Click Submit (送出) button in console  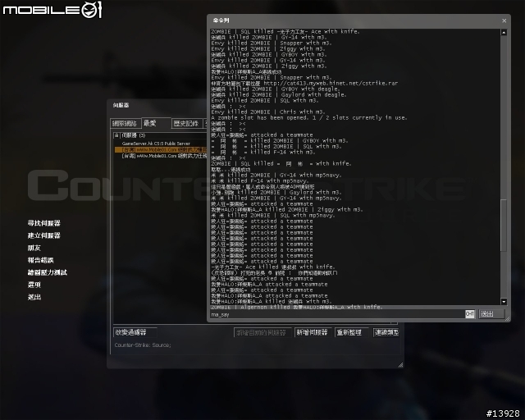tap(491, 314)
